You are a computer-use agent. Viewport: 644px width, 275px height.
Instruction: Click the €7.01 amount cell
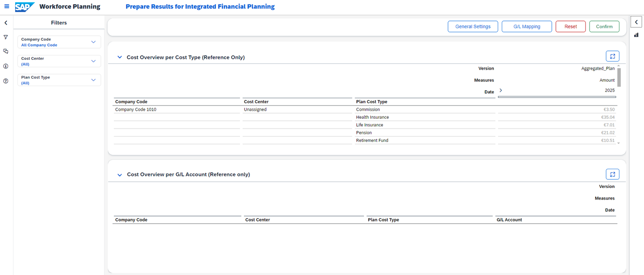pos(557,125)
